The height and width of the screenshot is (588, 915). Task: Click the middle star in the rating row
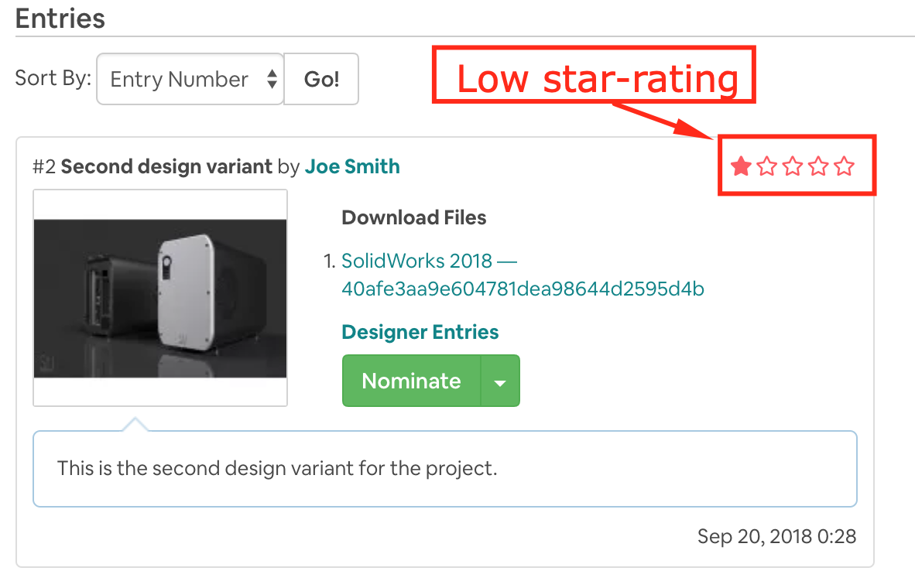point(792,166)
